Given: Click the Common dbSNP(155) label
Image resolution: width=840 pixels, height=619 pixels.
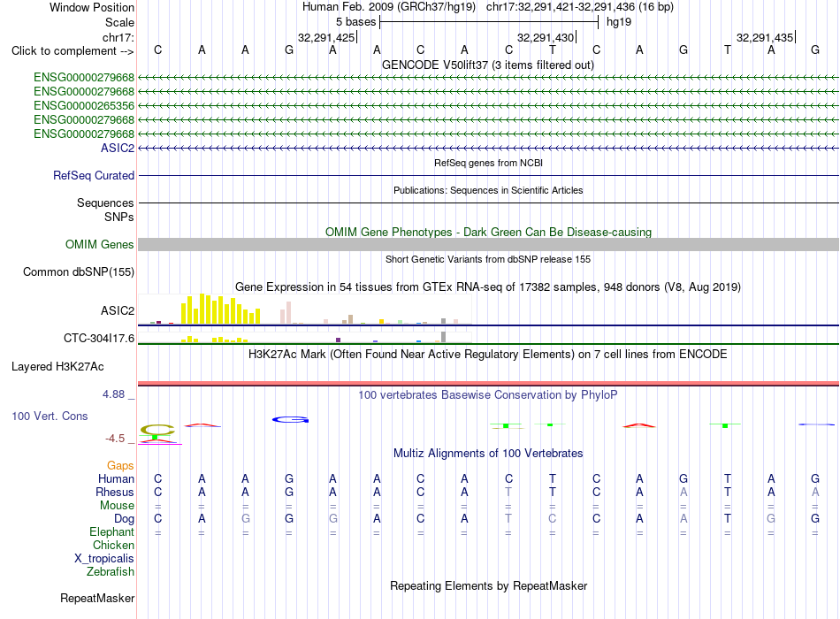Looking at the screenshot, I should tap(78, 271).
